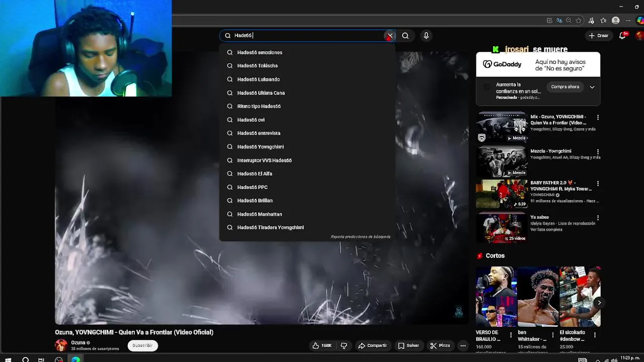The image size is (644, 362).
Task: Pick the Hades66 Yovngchimi suggestion
Action: click(x=307, y=147)
